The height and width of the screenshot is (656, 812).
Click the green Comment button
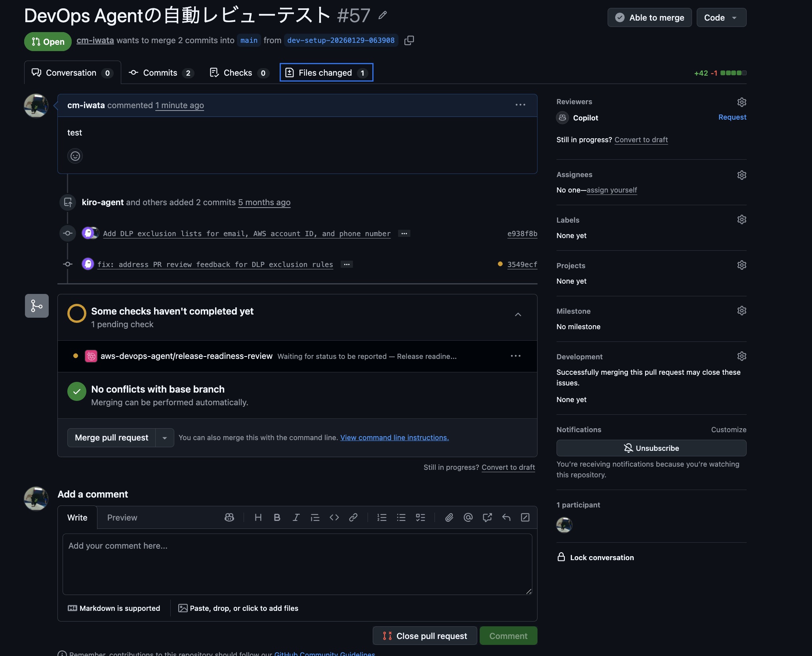click(x=508, y=636)
